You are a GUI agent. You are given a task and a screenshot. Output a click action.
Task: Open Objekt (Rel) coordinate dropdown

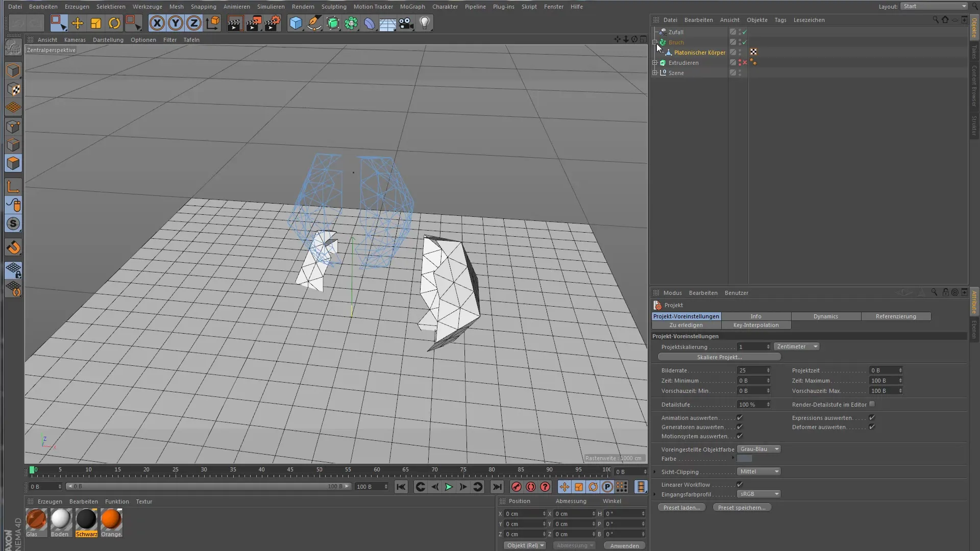pos(525,545)
